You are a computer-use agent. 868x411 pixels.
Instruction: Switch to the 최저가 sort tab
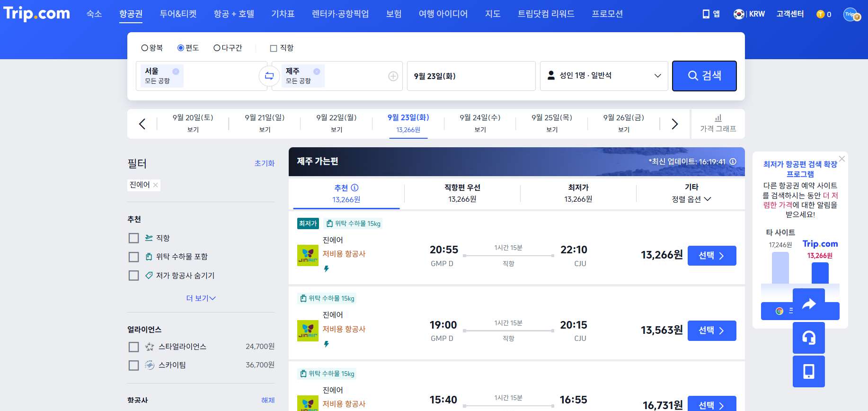pos(578,193)
